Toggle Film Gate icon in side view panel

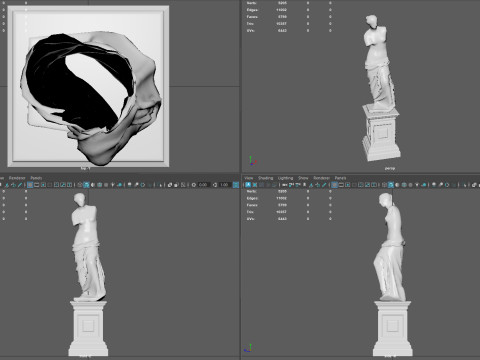click(x=341, y=185)
